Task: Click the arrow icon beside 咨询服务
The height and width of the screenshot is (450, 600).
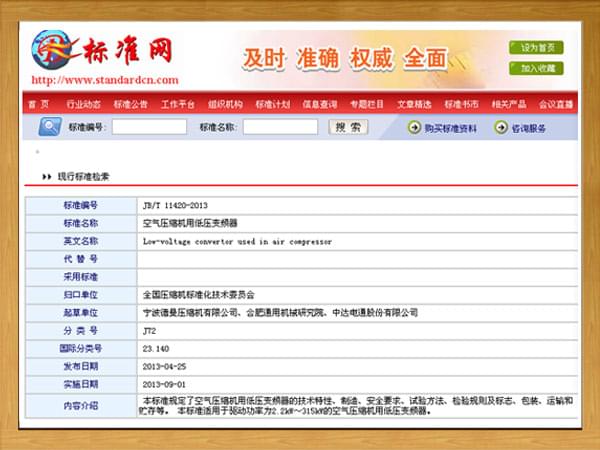Action: (501, 127)
